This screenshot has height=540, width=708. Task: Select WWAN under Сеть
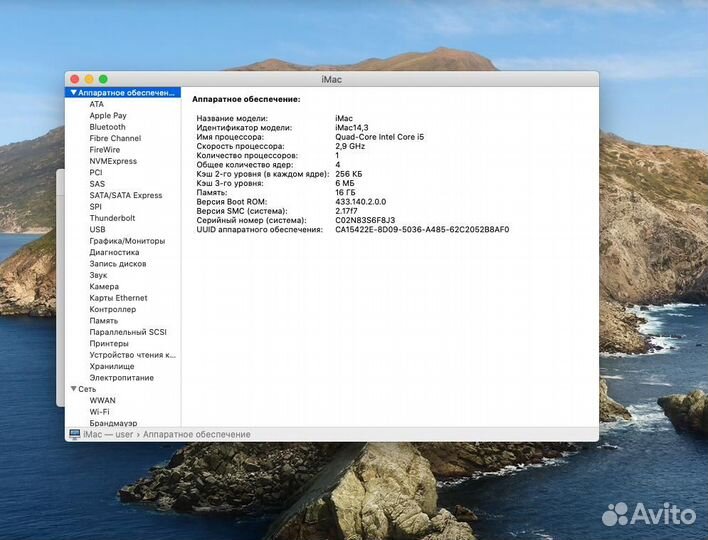coord(102,400)
